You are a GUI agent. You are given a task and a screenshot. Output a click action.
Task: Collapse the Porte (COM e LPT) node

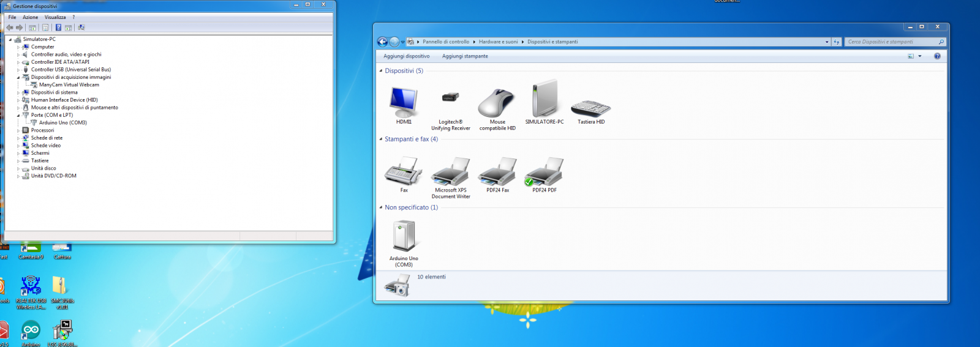click(x=18, y=115)
